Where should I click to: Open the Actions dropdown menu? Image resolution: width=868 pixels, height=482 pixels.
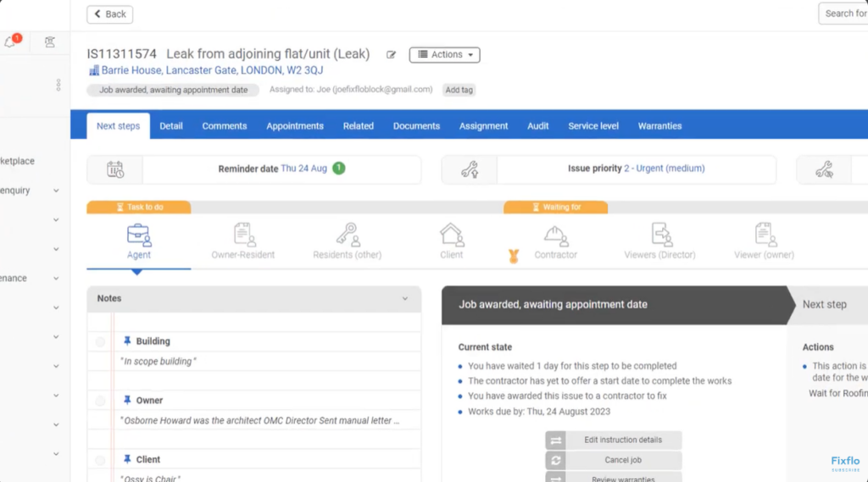445,55
